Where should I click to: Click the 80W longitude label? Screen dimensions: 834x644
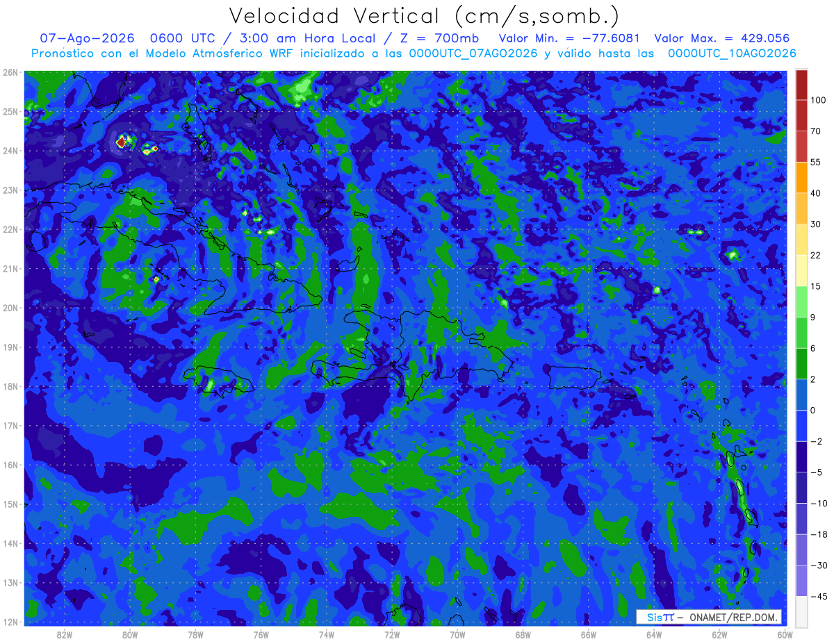coord(130,635)
